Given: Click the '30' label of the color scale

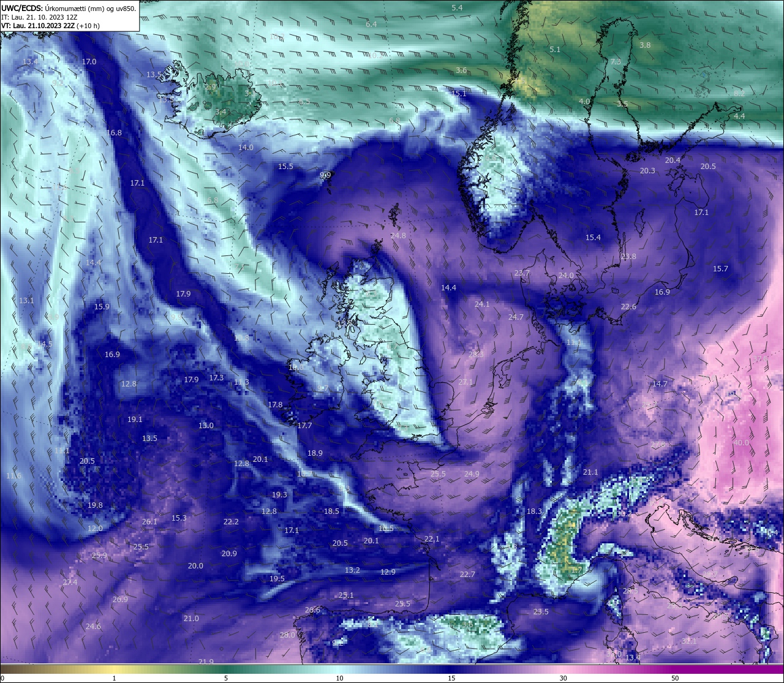Looking at the screenshot, I should 563,678.
